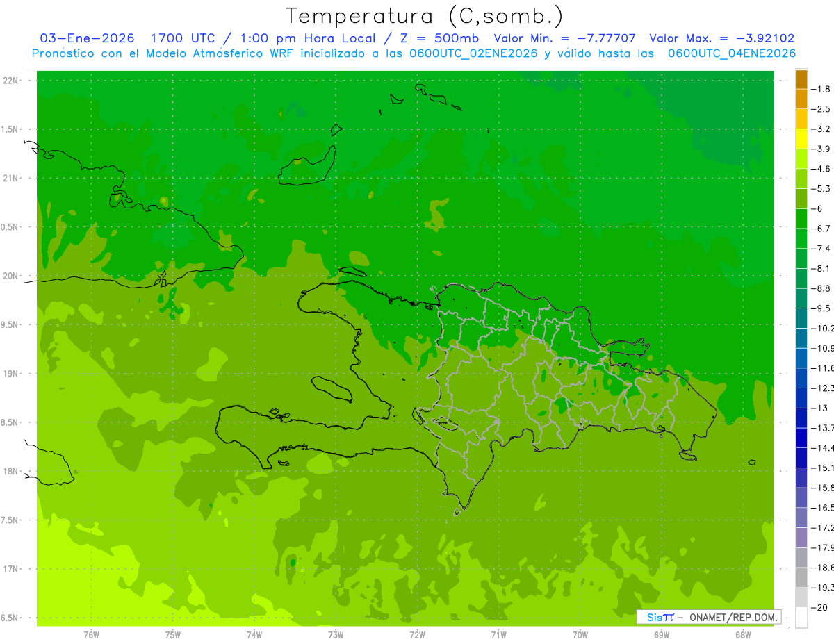Click the '76W' longitude label
This screenshot has height=644, width=834.
pyautogui.click(x=91, y=635)
